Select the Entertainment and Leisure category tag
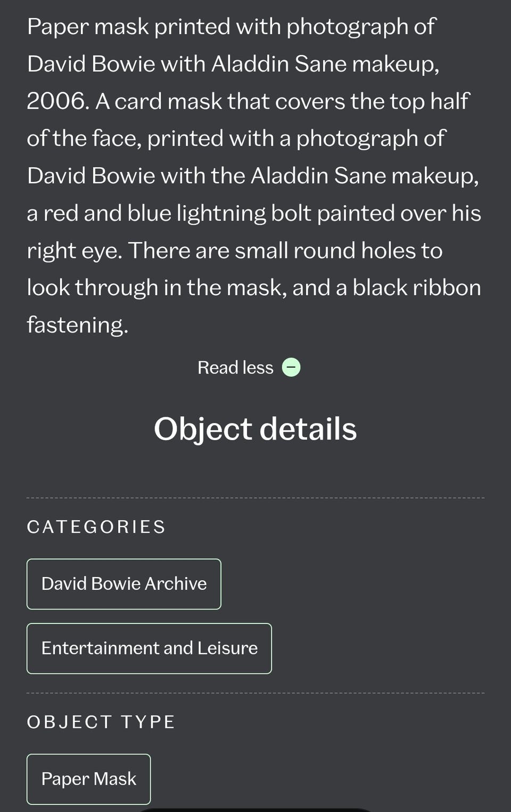The height and width of the screenshot is (812, 511). point(149,648)
